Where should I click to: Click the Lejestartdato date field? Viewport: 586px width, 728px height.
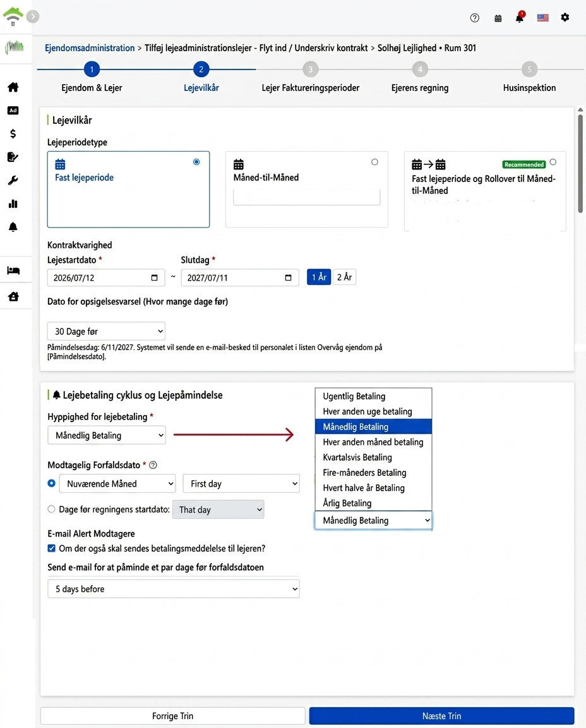[x=106, y=277]
